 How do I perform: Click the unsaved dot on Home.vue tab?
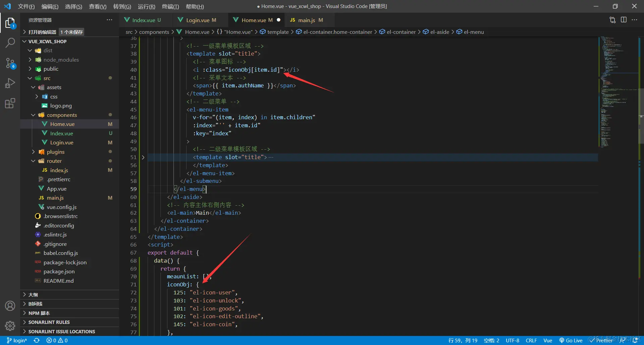278,20
